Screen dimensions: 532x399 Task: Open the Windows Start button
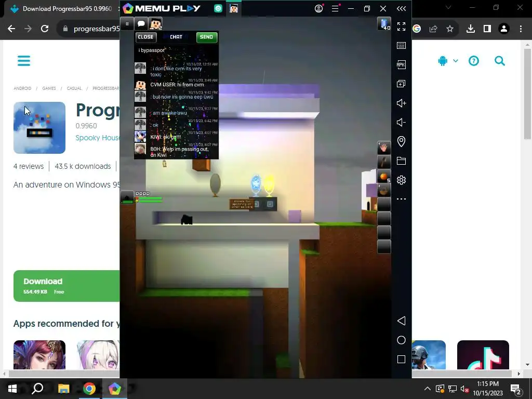point(12,389)
